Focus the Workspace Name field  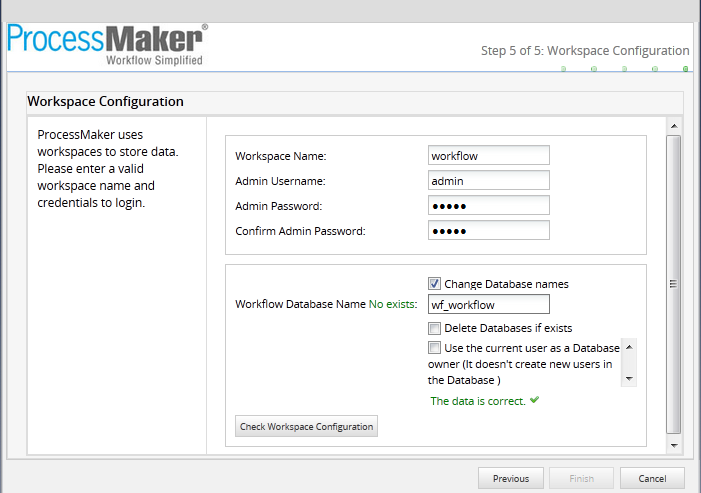[488, 155]
